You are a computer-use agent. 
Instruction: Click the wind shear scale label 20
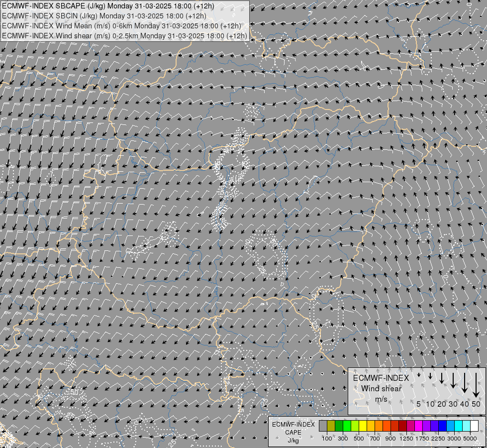click(x=442, y=404)
